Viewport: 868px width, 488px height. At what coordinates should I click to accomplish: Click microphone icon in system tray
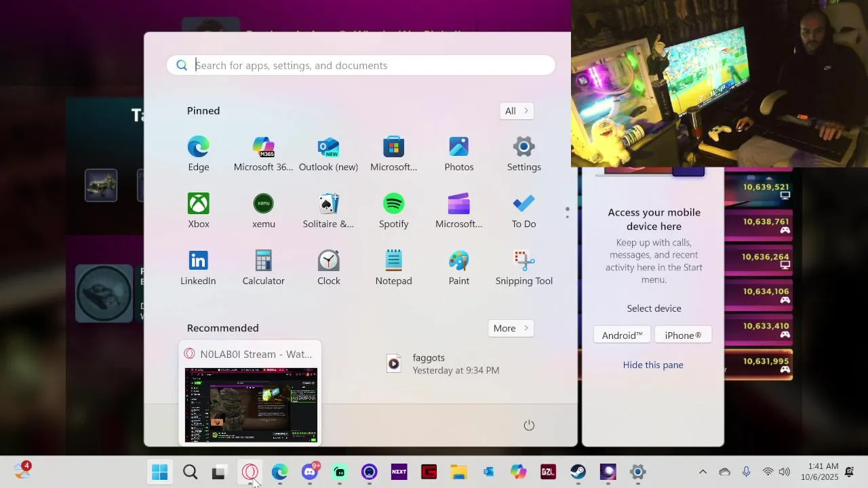pos(746,472)
